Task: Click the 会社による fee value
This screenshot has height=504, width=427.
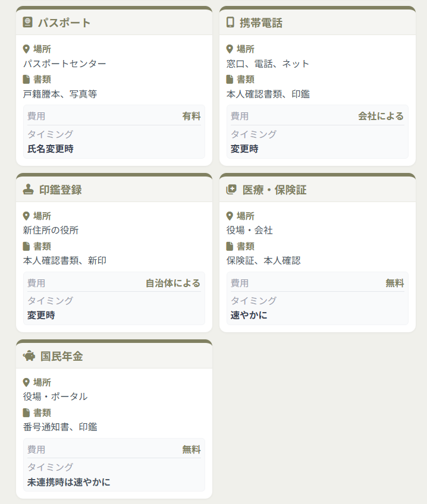Action: click(x=381, y=116)
